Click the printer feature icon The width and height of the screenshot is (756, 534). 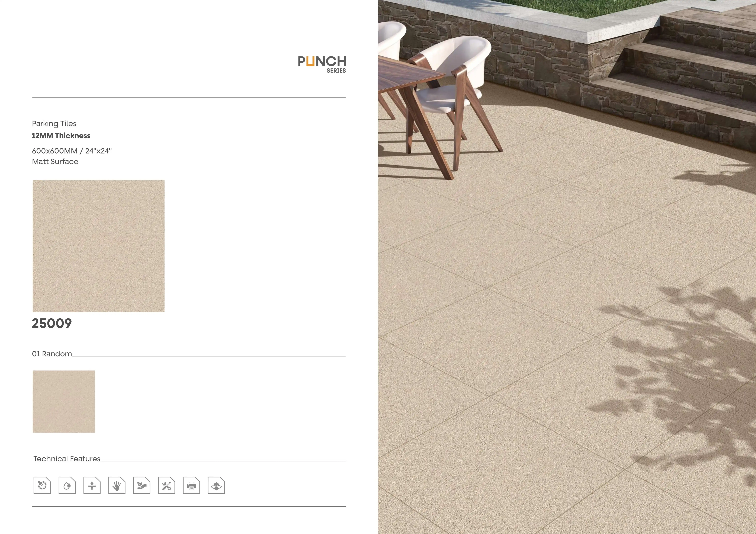[x=191, y=485]
